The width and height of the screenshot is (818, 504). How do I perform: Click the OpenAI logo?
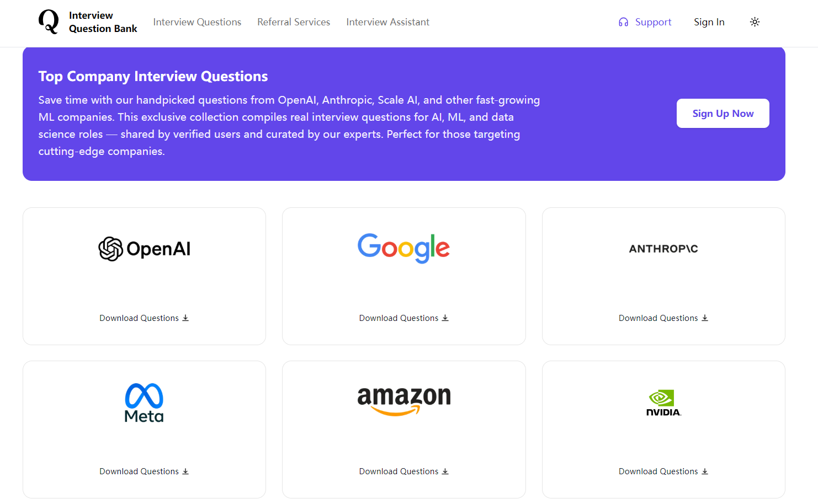tap(144, 249)
